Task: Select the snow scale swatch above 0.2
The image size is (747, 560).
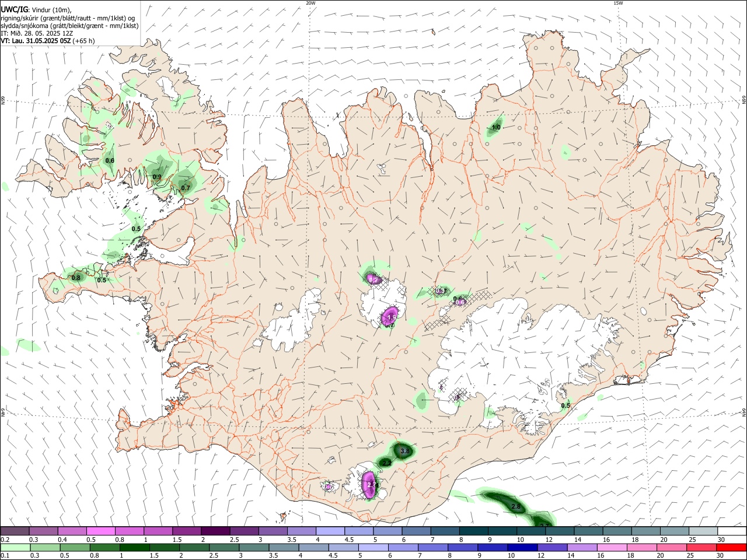Action: [15, 531]
